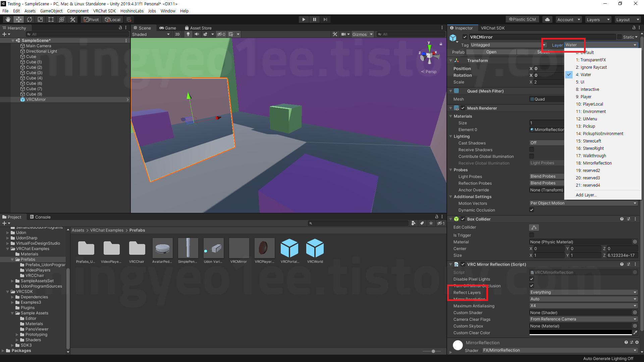Toggle scene lighting lightbulb icon
The width and height of the screenshot is (644, 362).
point(188,34)
